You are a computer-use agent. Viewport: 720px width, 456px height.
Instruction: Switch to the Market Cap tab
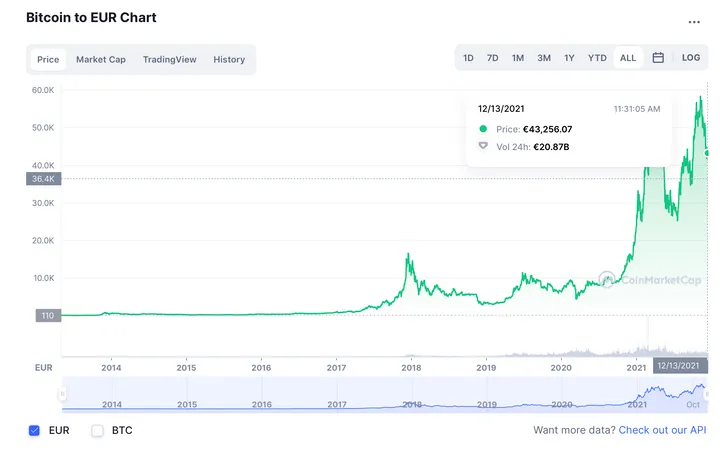coord(101,59)
